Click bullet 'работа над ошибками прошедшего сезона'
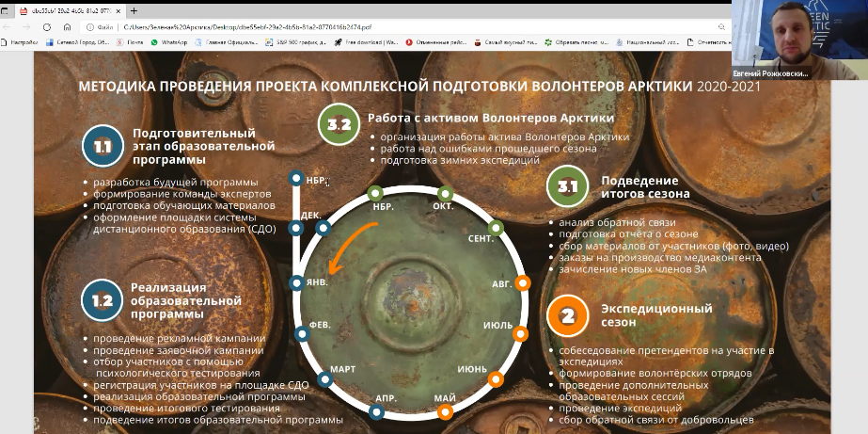This screenshot has width=868, height=434. [488, 149]
